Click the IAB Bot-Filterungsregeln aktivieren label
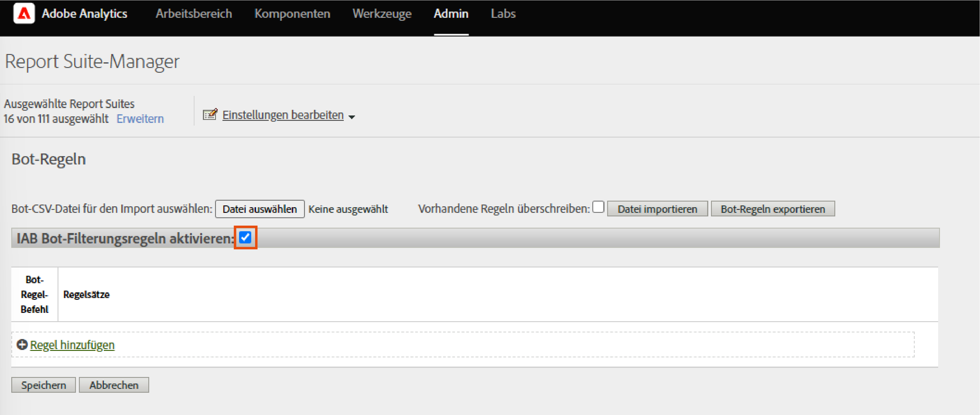Viewport: 980px width, 415px height. (125, 238)
